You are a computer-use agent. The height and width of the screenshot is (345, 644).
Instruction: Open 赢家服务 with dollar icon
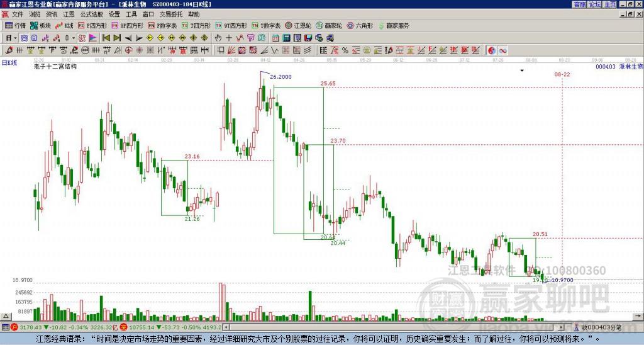click(x=394, y=25)
